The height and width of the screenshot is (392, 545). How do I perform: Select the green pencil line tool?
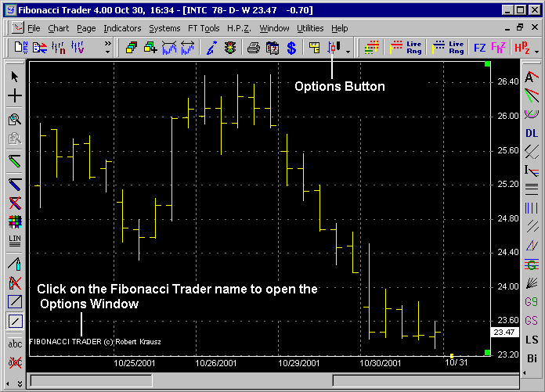pyautogui.click(x=15, y=161)
